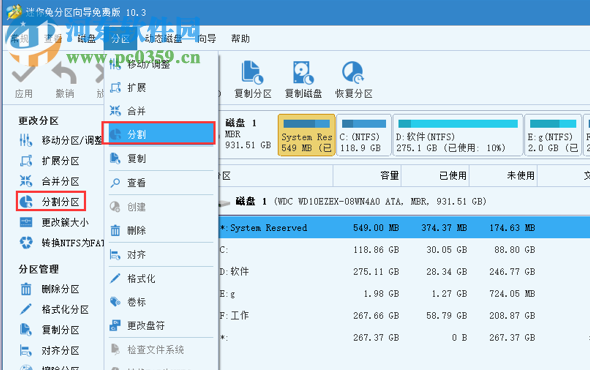This screenshot has width=590, height=370.
Task: Open the 帮助 menu bar item
Action: tap(240, 38)
